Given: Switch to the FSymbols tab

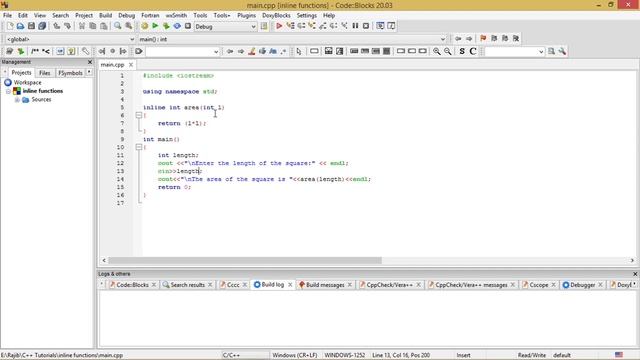Looking at the screenshot, I should pyautogui.click(x=70, y=73).
